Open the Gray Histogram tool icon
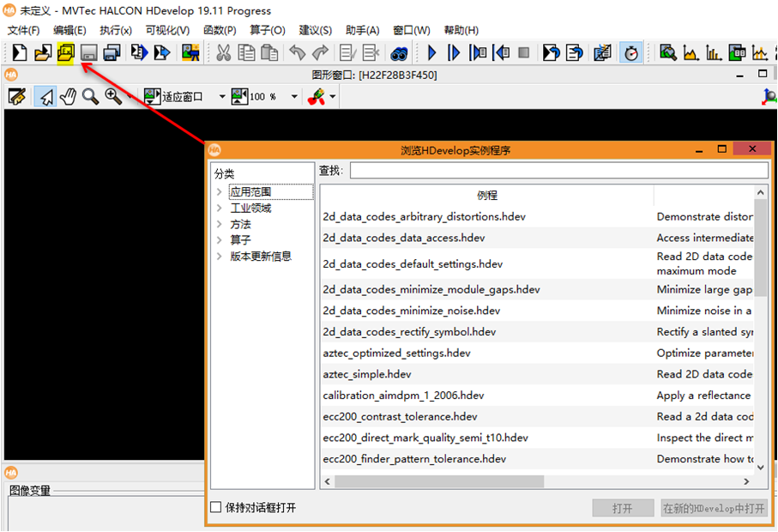 691,52
